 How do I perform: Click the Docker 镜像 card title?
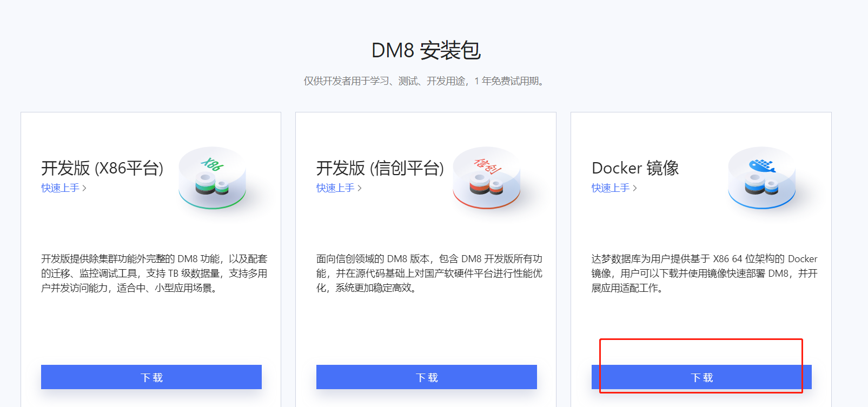635,168
